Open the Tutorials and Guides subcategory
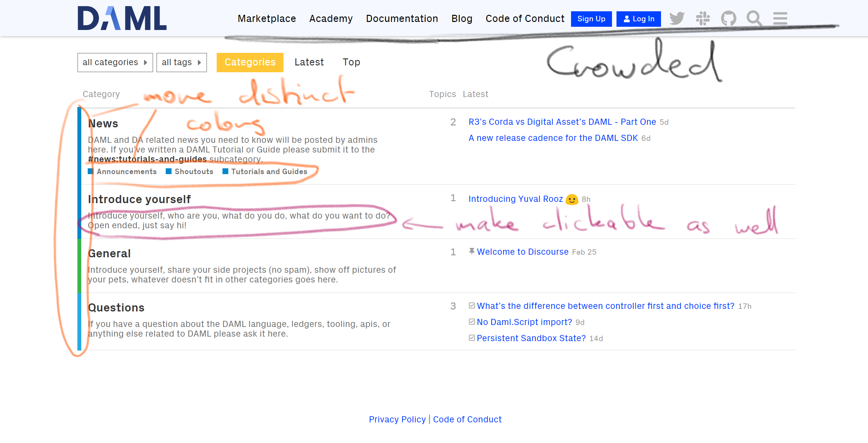This screenshot has width=868, height=443. 269,172
